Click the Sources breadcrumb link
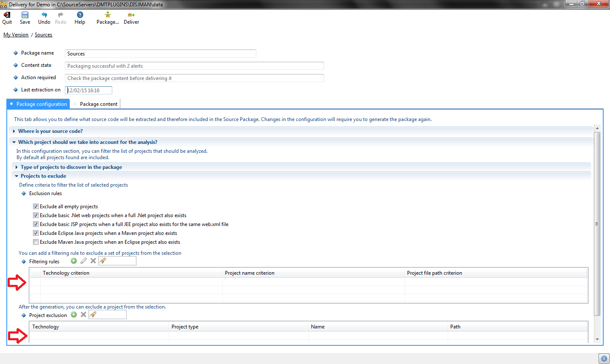This screenshot has height=364, width=610. 43,35
